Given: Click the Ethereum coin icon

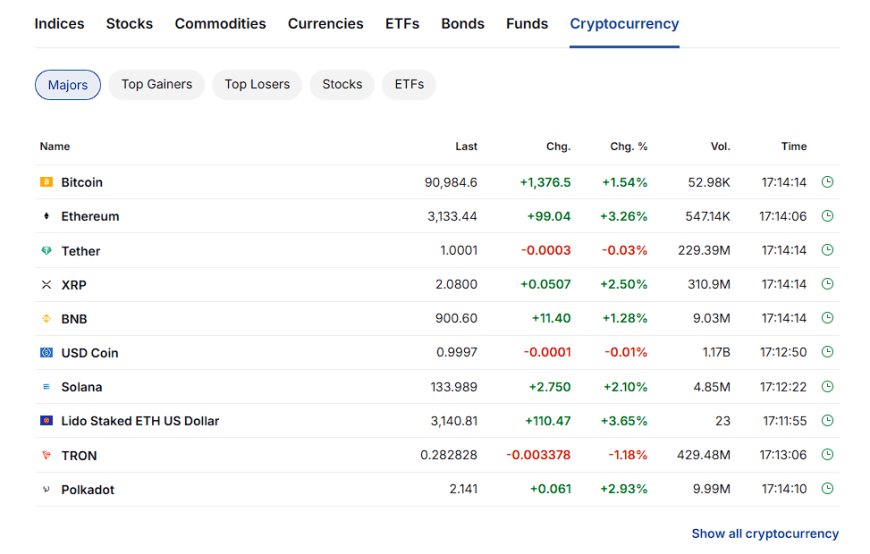Looking at the screenshot, I should (47, 216).
